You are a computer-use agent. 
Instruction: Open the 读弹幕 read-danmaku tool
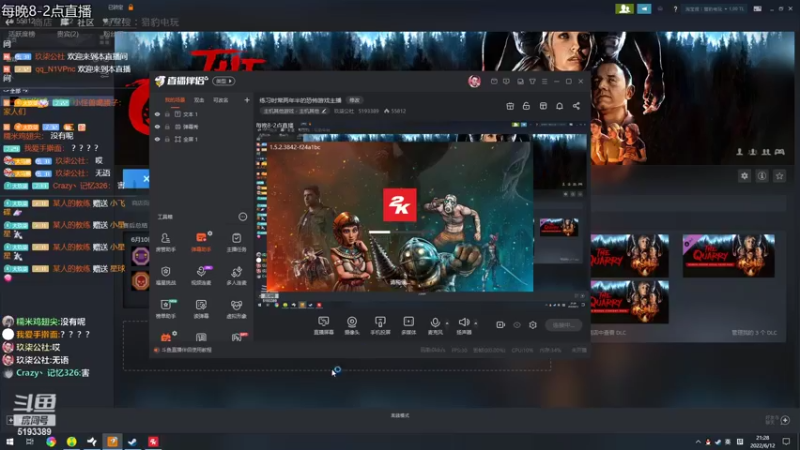coord(201,309)
